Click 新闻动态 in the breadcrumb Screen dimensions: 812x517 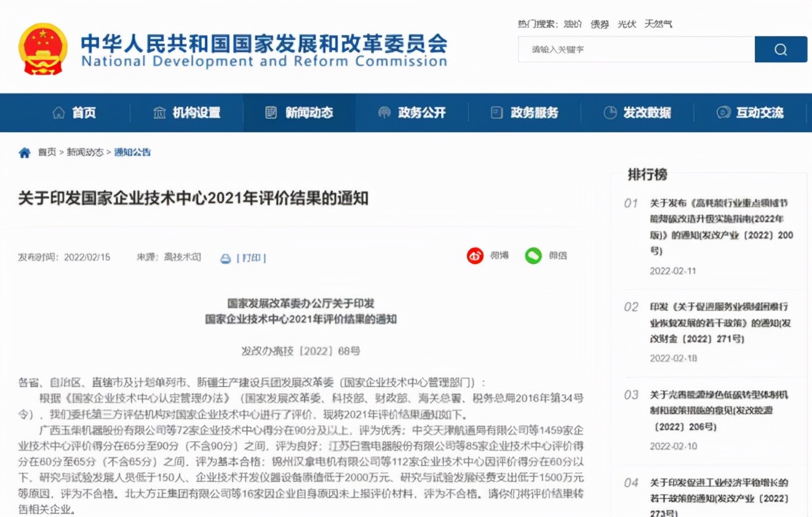point(86,152)
